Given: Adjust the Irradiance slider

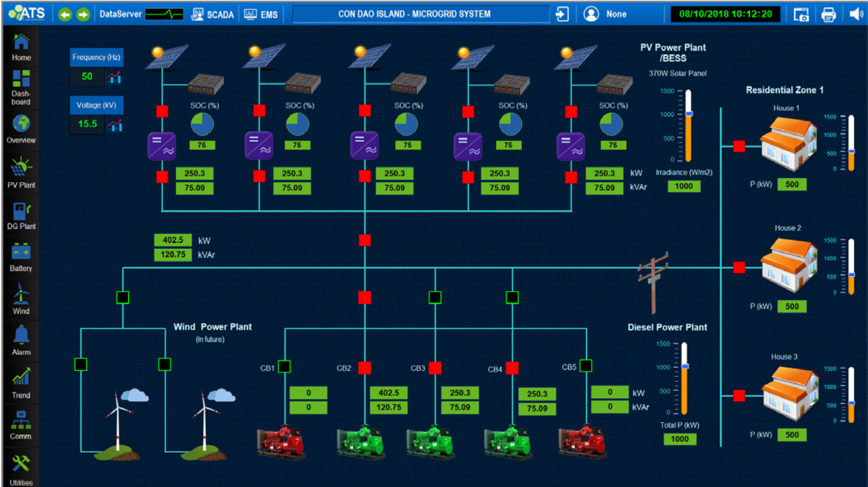Looking at the screenshot, I should coord(689,114).
